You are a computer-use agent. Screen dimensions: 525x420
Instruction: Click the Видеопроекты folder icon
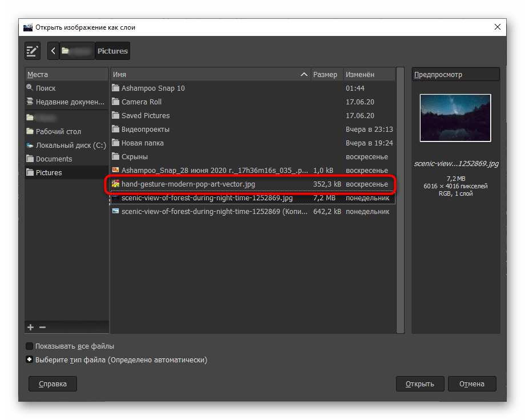point(115,129)
